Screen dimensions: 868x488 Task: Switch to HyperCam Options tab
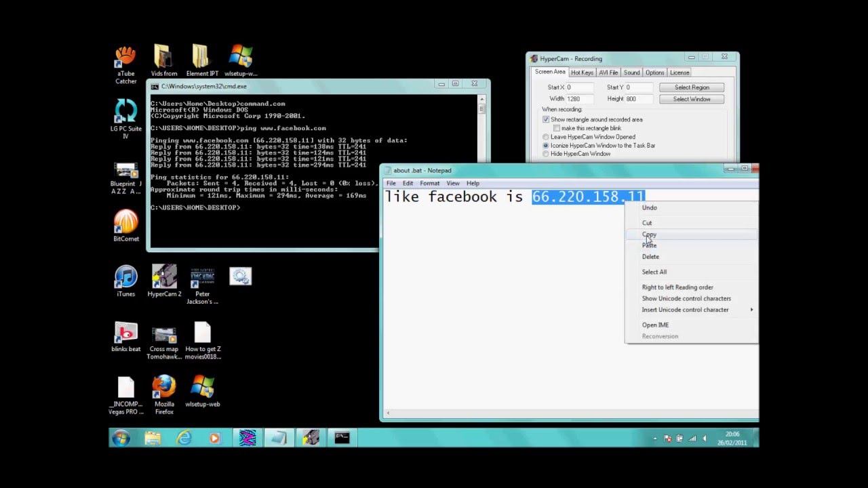[x=655, y=73]
